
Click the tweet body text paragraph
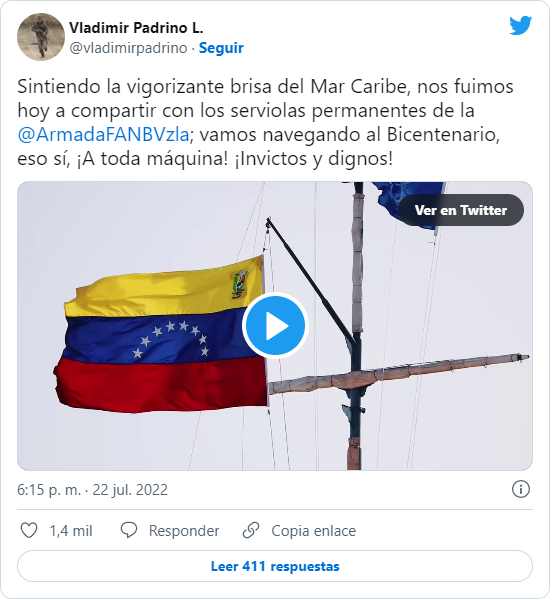(x=265, y=122)
